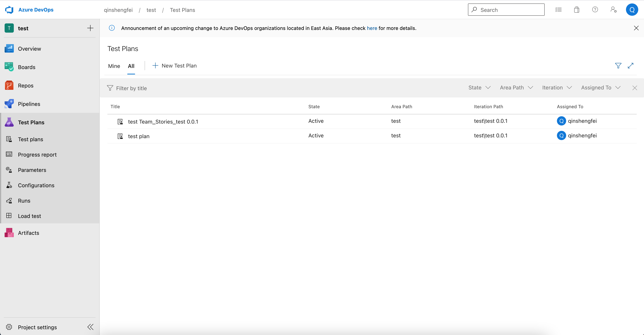Open the help question mark icon
The height and width of the screenshot is (335, 644).
[x=595, y=10]
